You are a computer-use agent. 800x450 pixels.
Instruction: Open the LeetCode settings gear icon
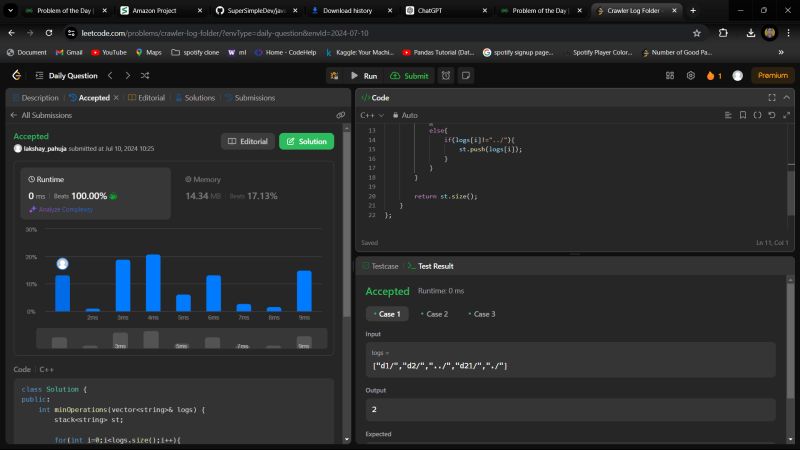(x=690, y=75)
